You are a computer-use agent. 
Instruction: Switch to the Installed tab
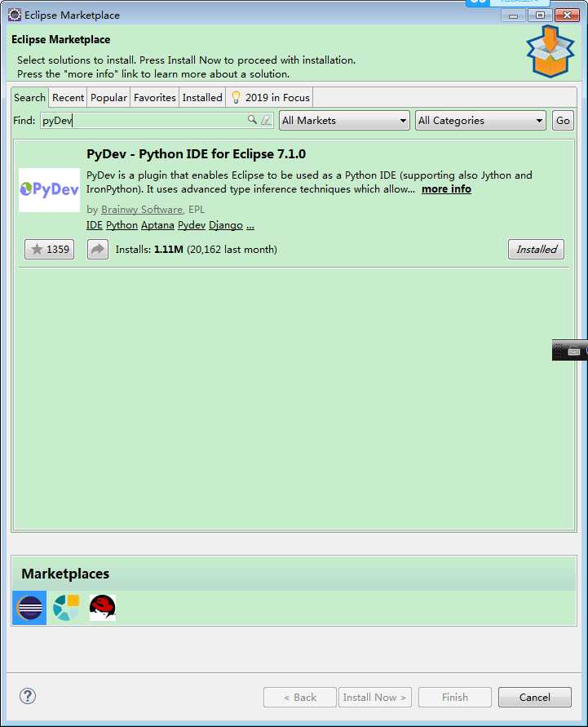[x=202, y=98]
